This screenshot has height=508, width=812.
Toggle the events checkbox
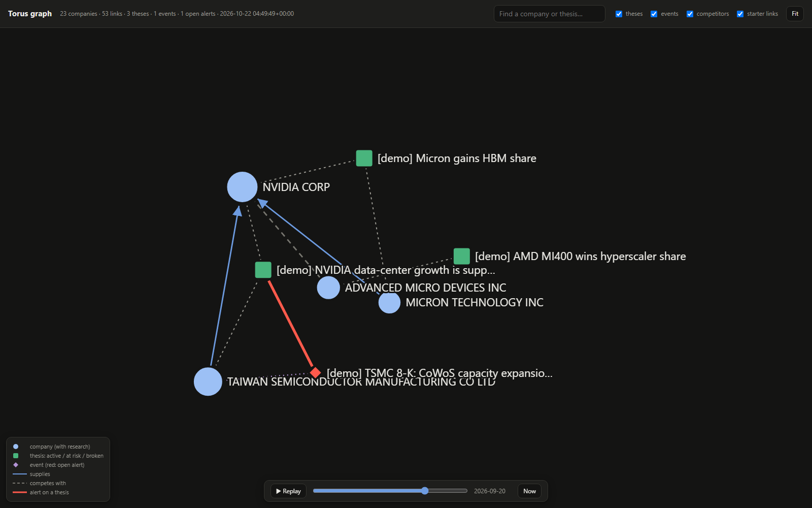654,14
